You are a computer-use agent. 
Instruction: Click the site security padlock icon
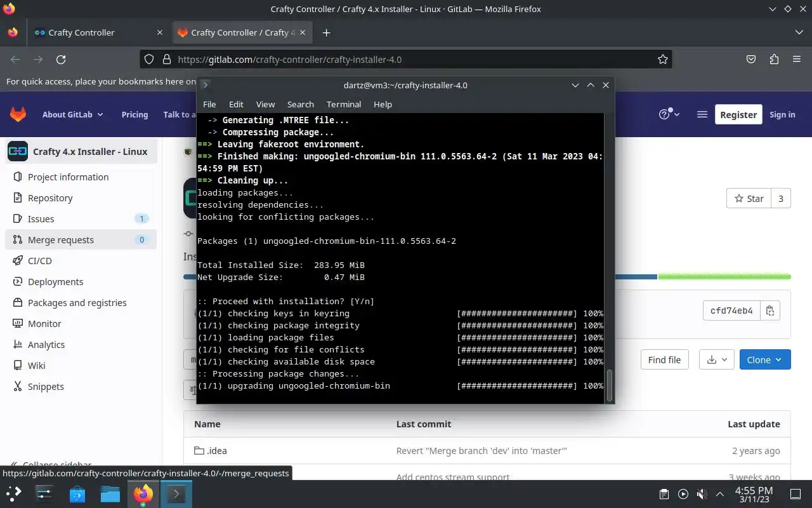click(x=167, y=59)
